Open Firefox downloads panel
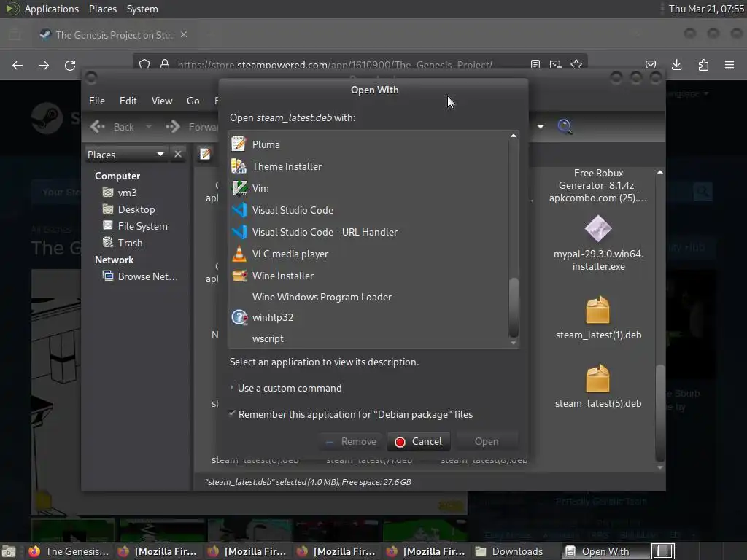Image resolution: width=747 pixels, height=560 pixels. coord(676,65)
